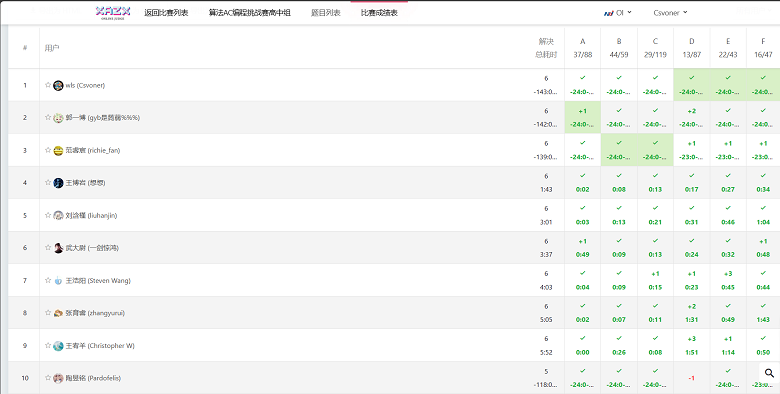
Task: Open the magnifier search button
Action: (769, 373)
